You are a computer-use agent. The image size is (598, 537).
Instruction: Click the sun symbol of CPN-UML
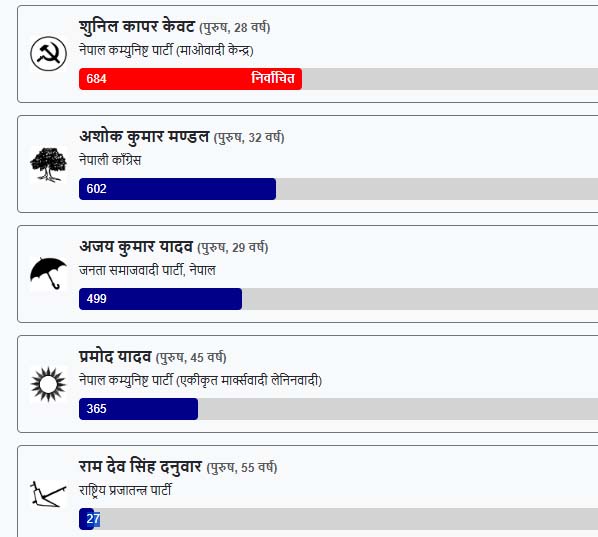pyautogui.click(x=48, y=384)
